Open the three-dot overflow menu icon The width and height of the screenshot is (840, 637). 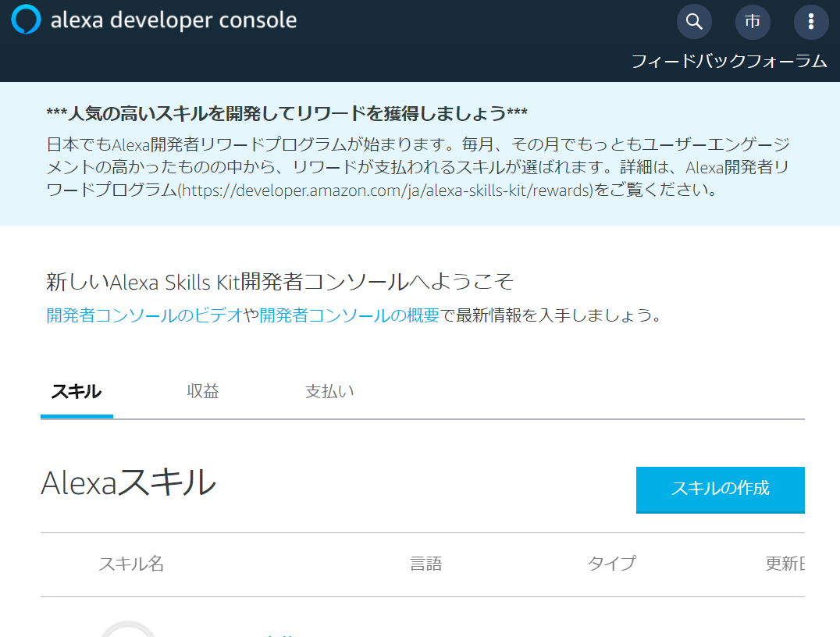click(x=811, y=22)
